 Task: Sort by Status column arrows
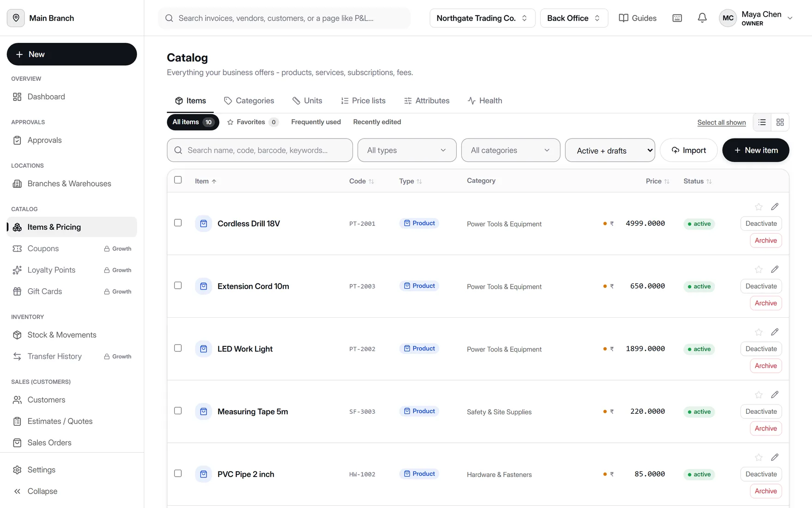pyautogui.click(x=709, y=181)
